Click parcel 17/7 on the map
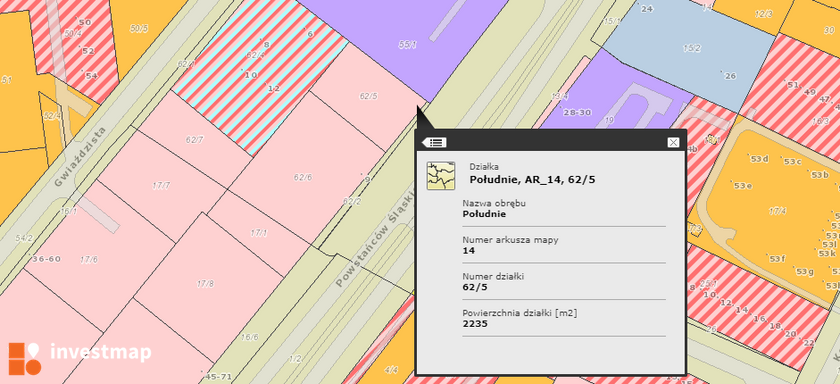The width and height of the screenshot is (840, 384). 161,186
